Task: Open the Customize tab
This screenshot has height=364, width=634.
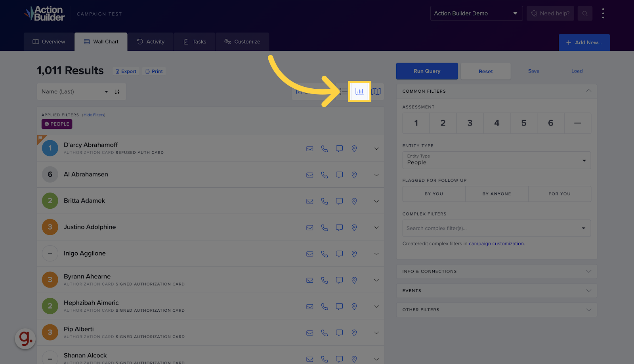Action: [x=242, y=42]
